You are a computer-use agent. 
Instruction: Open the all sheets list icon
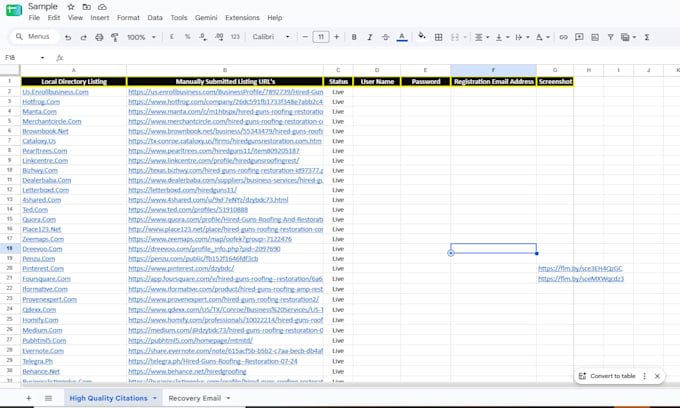tap(49, 398)
